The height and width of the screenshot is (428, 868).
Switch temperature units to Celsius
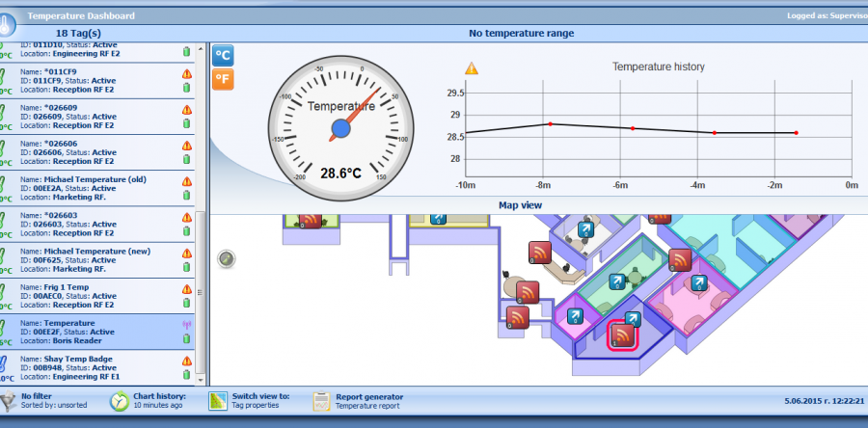223,56
